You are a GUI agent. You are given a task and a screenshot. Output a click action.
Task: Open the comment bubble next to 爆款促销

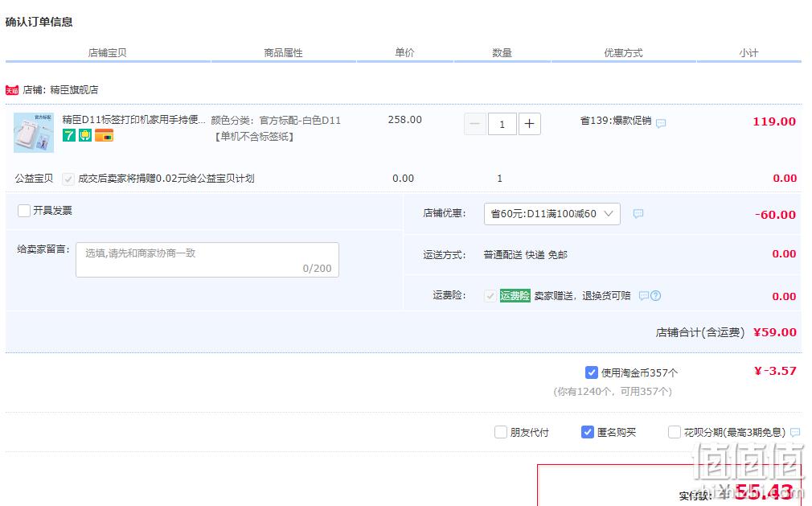pos(661,123)
